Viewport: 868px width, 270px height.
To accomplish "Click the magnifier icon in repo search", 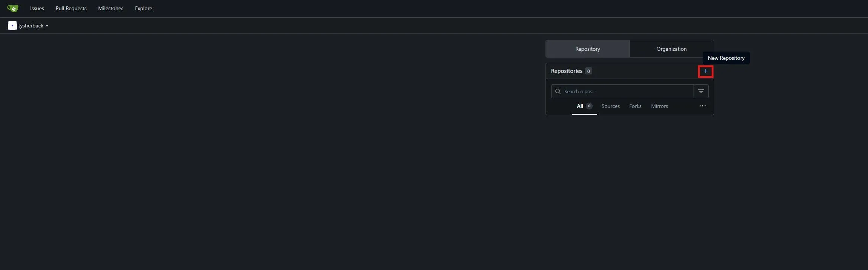I will click(x=558, y=91).
